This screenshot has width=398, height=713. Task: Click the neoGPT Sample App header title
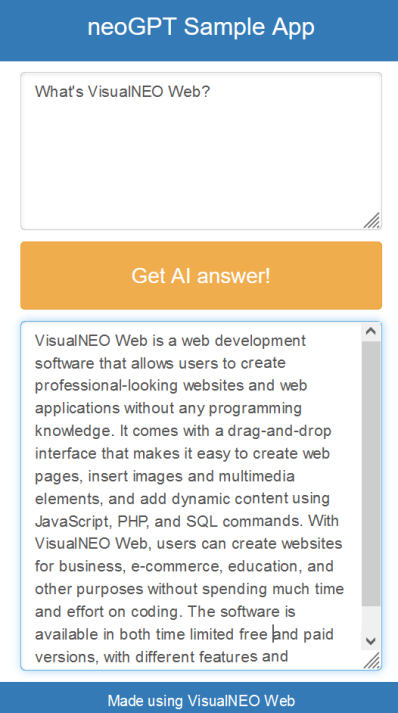pos(201,27)
